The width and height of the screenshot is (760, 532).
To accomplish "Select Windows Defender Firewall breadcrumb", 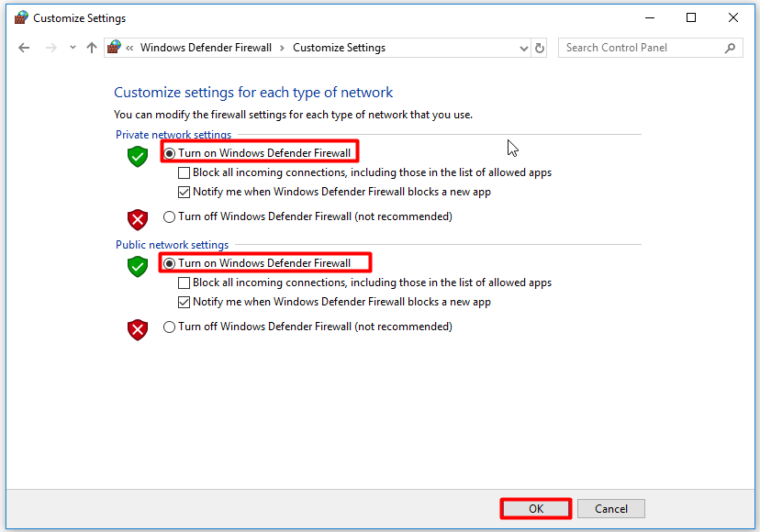I will tap(206, 48).
